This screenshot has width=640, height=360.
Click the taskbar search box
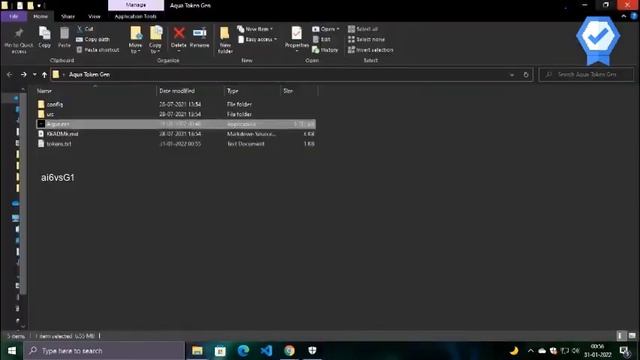pyautogui.click(x=104, y=351)
